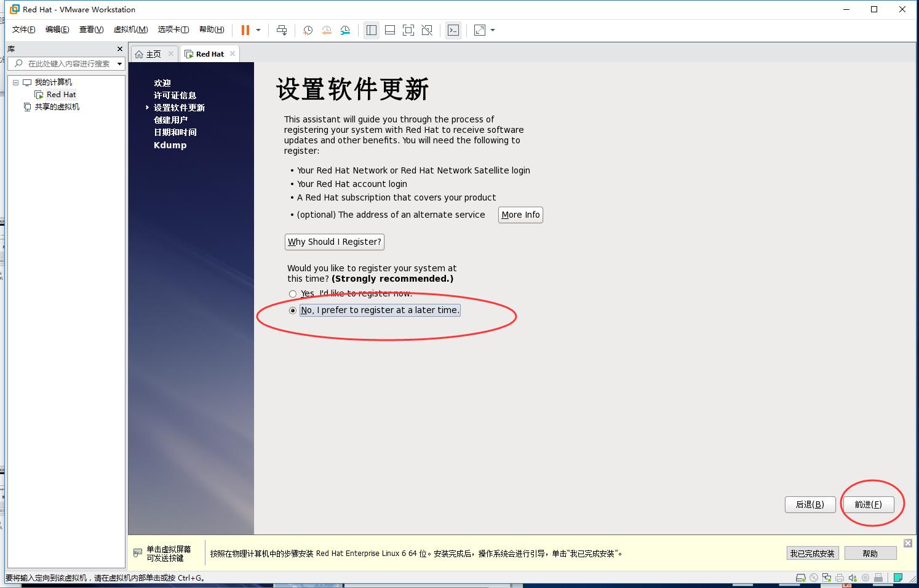This screenshot has width=919, height=588.
Task: Close the Red Hat tab
Action: point(233,54)
